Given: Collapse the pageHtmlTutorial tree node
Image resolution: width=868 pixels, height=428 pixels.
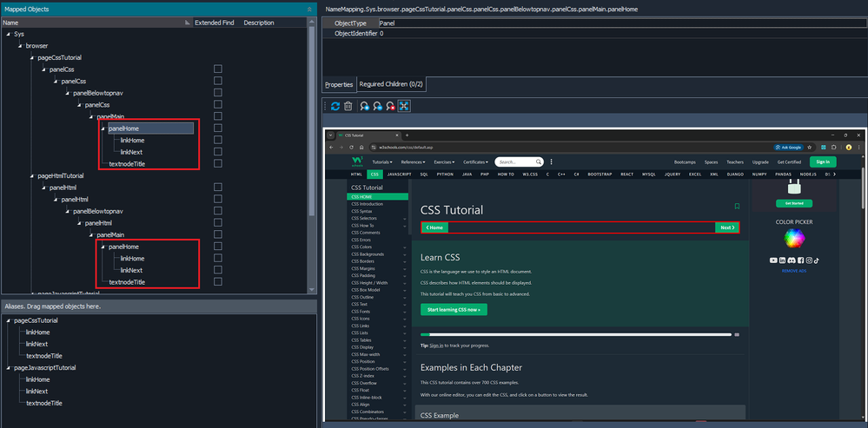Looking at the screenshot, I should pyautogui.click(x=32, y=175).
